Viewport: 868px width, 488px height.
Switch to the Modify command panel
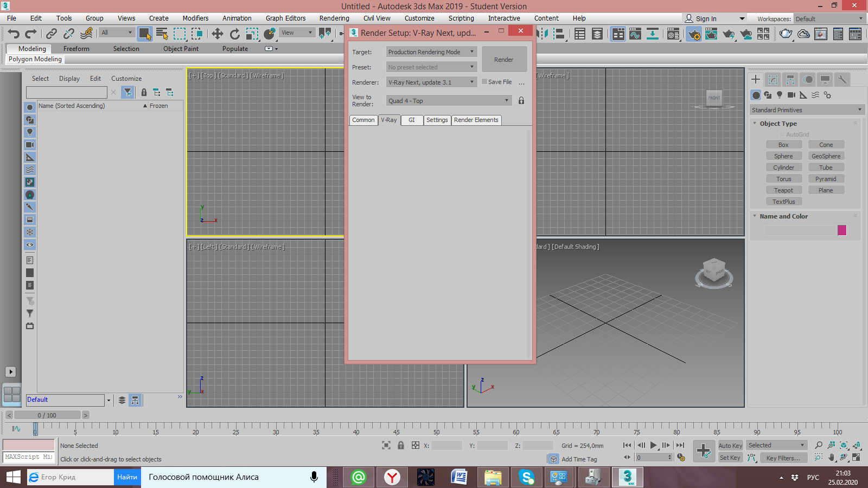click(x=773, y=80)
